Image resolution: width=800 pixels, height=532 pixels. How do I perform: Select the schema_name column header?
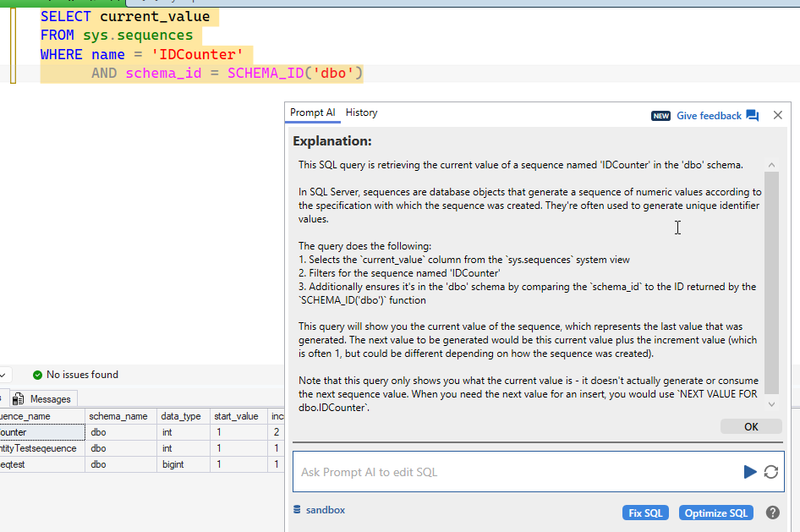(x=119, y=416)
